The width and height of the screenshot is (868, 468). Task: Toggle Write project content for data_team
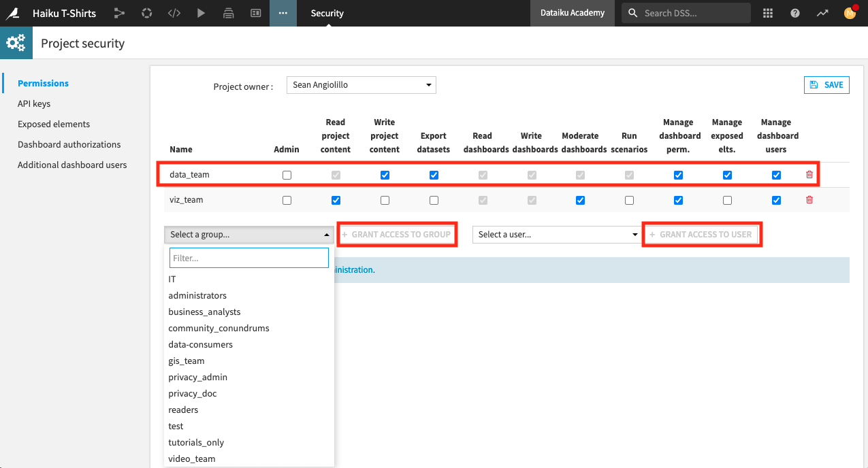coord(385,175)
